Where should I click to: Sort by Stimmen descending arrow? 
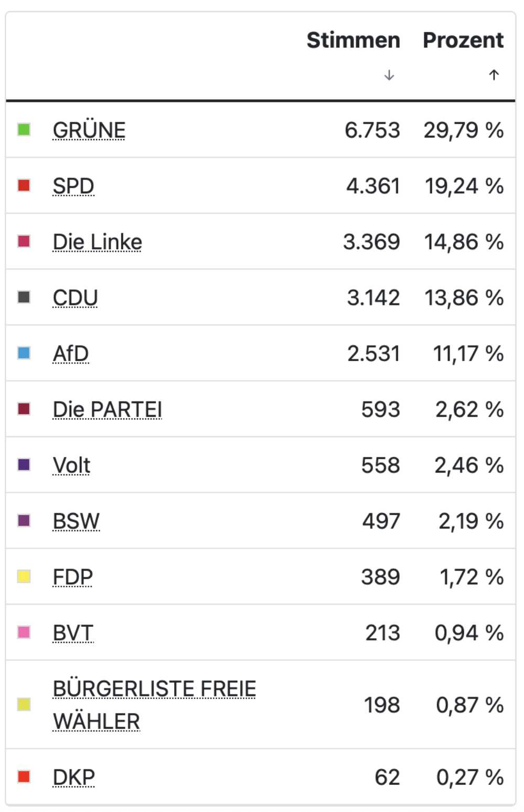(x=389, y=75)
